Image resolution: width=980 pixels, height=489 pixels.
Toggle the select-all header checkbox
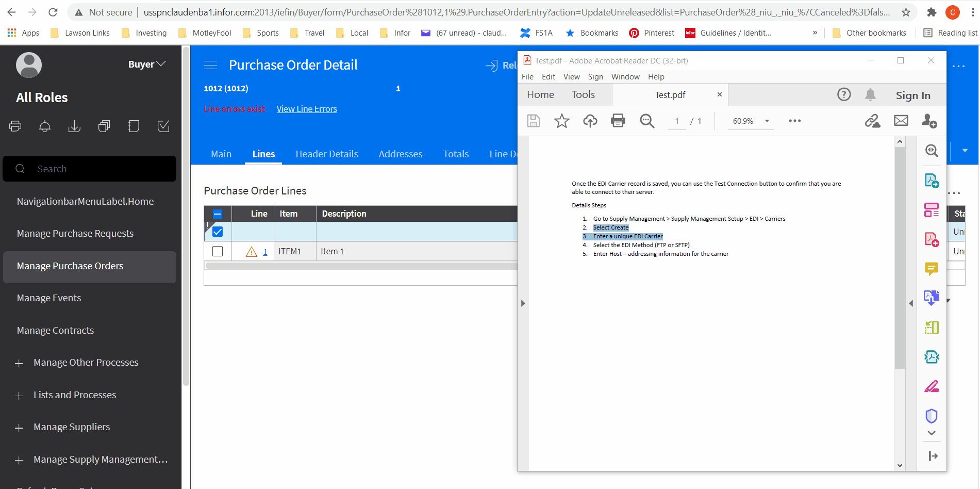pyautogui.click(x=218, y=214)
